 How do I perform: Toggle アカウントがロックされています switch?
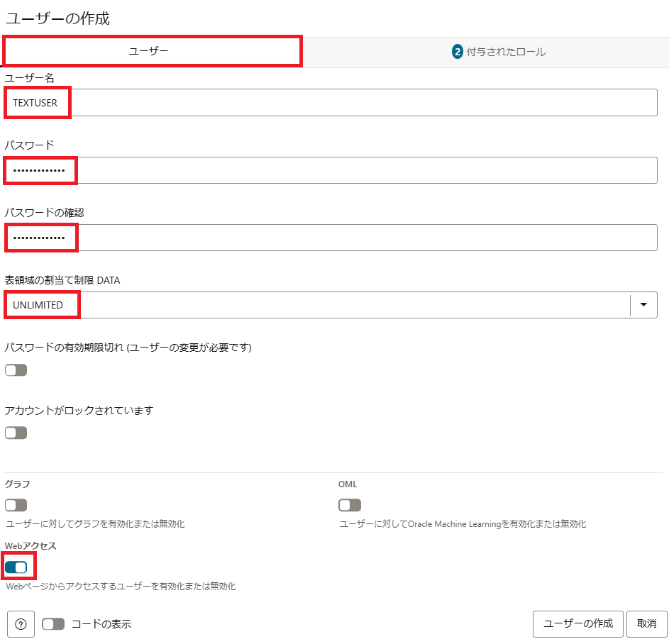[x=16, y=433]
